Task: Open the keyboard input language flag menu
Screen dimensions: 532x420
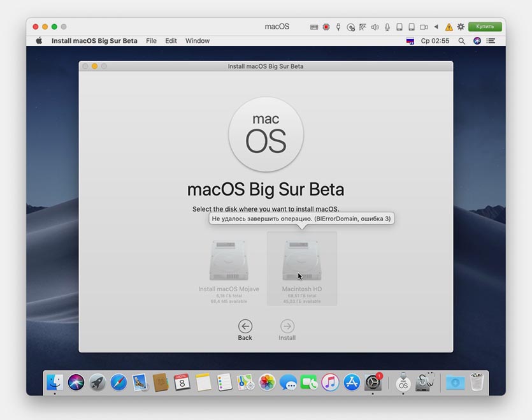Action: pyautogui.click(x=410, y=41)
